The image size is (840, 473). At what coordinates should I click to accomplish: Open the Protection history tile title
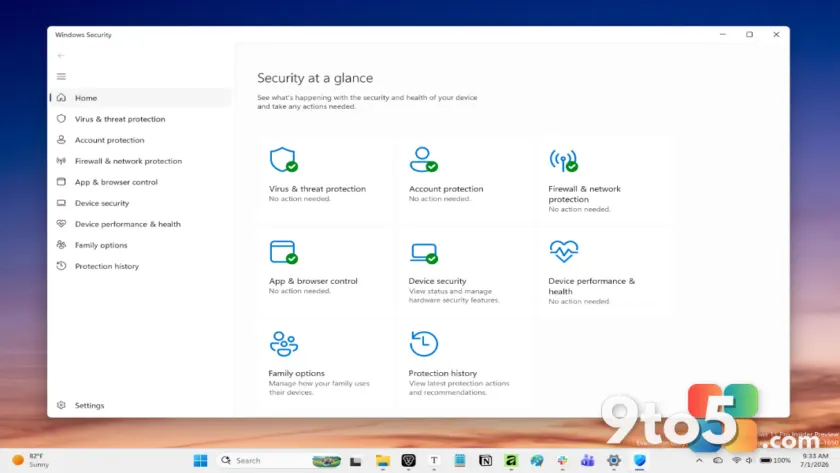tap(442, 373)
